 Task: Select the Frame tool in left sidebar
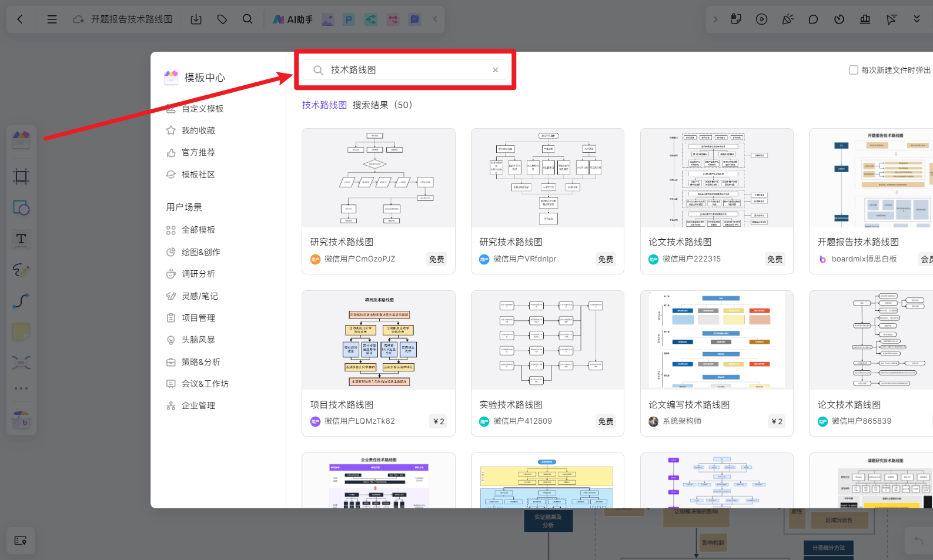(x=21, y=176)
